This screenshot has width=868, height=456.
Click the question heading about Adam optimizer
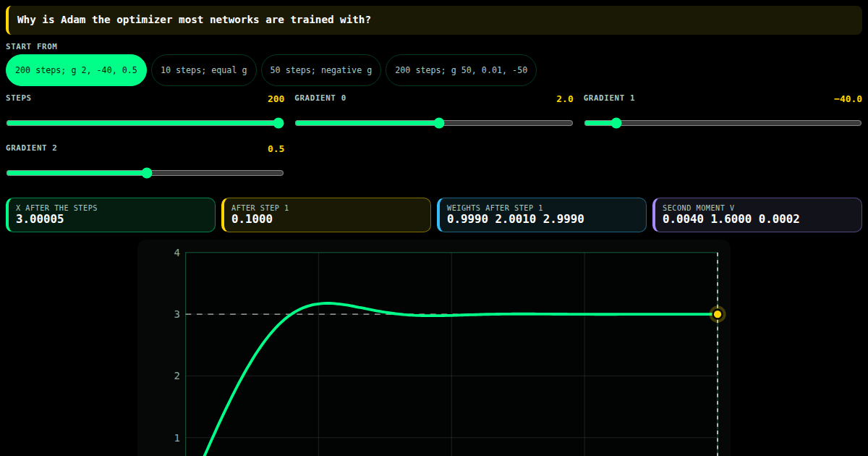pos(194,20)
